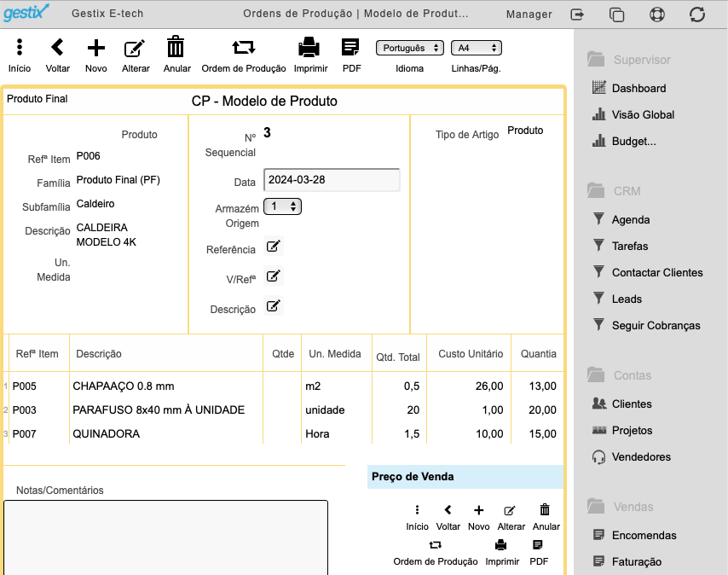The width and height of the screenshot is (728, 575).
Task: Click the top toolbar Imprimir printer icon
Action: tap(309, 47)
